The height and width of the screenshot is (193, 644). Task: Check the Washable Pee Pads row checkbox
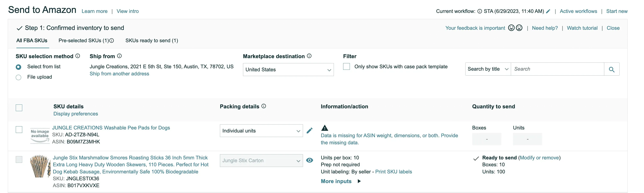point(19,130)
